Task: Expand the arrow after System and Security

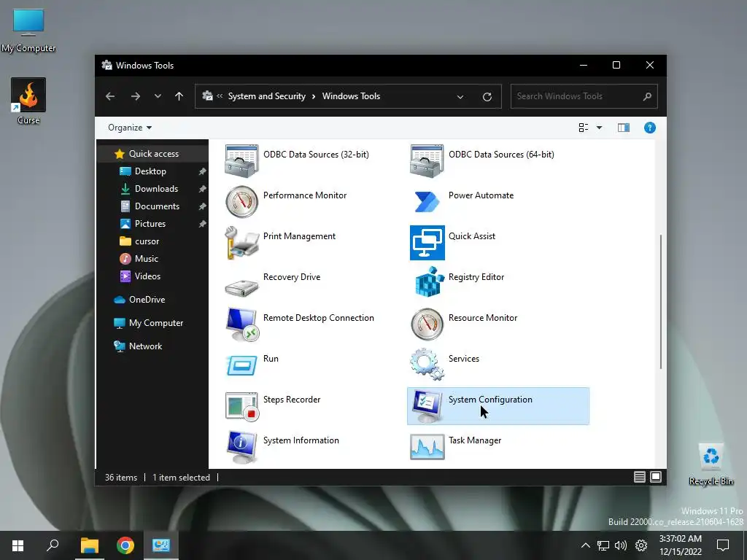Action: (x=314, y=97)
